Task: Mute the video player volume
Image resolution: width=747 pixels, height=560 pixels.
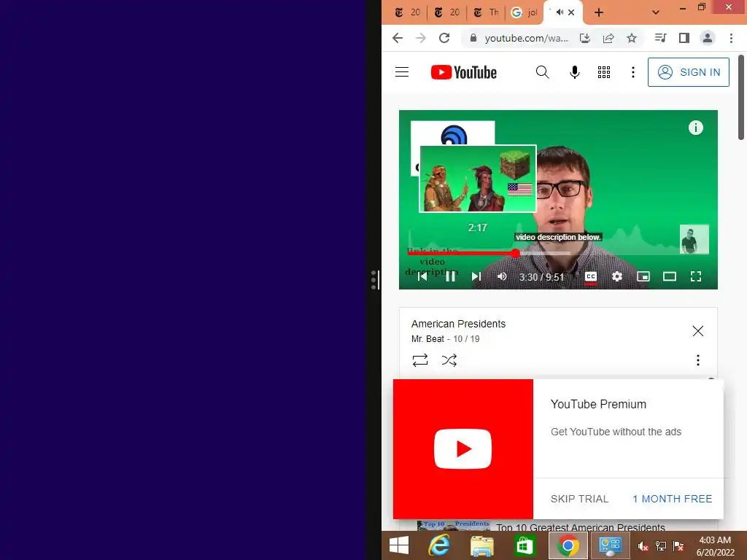Action: click(x=502, y=276)
